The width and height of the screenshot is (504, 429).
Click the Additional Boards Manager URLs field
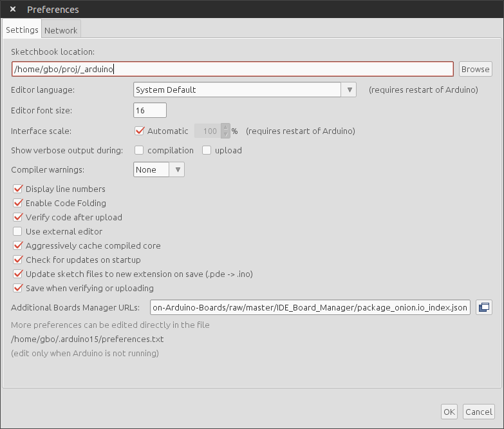310,307
